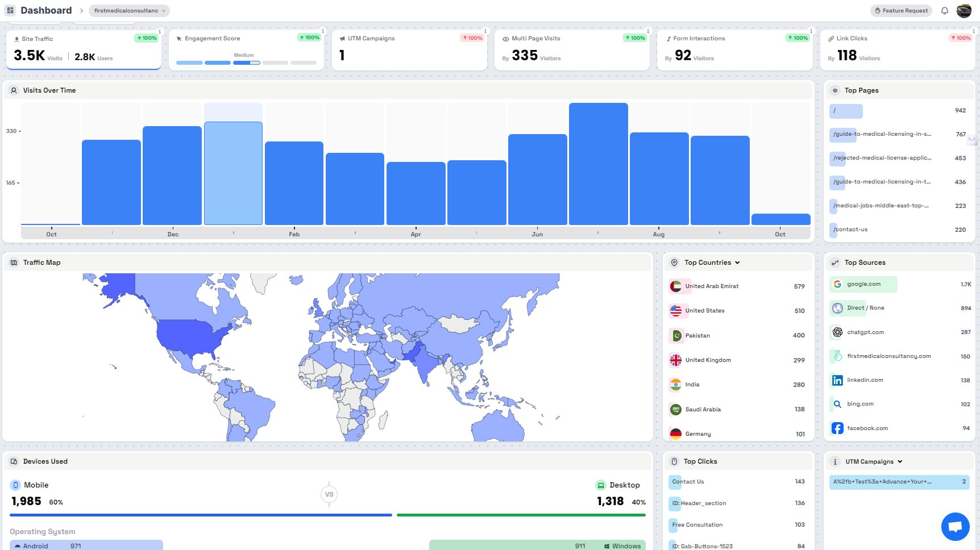Click the dashboard grid icon
The width and height of the screenshot is (980, 550).
10,10
